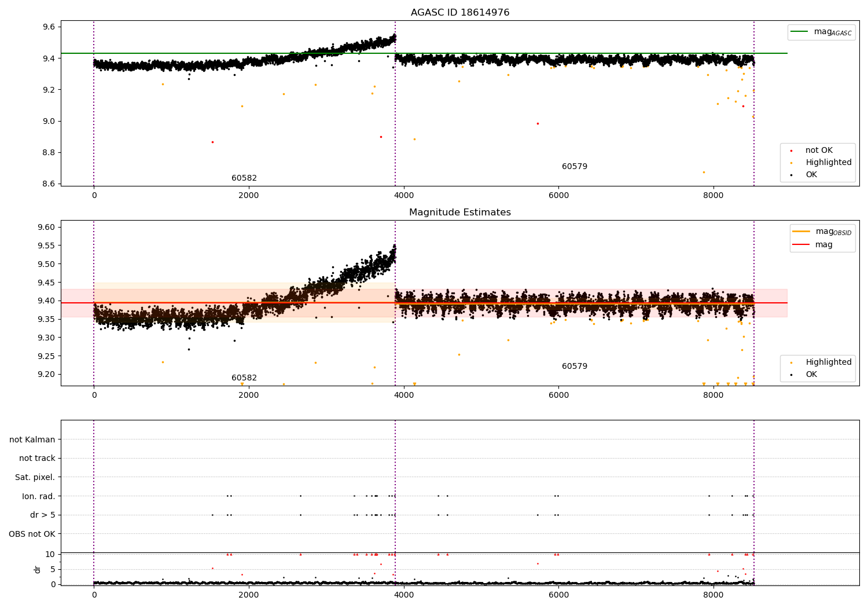The height and width of the screenshot is (608, 868).
Task: Click the red 'mag' legend entry in middle plot
Action: [813, 244]
